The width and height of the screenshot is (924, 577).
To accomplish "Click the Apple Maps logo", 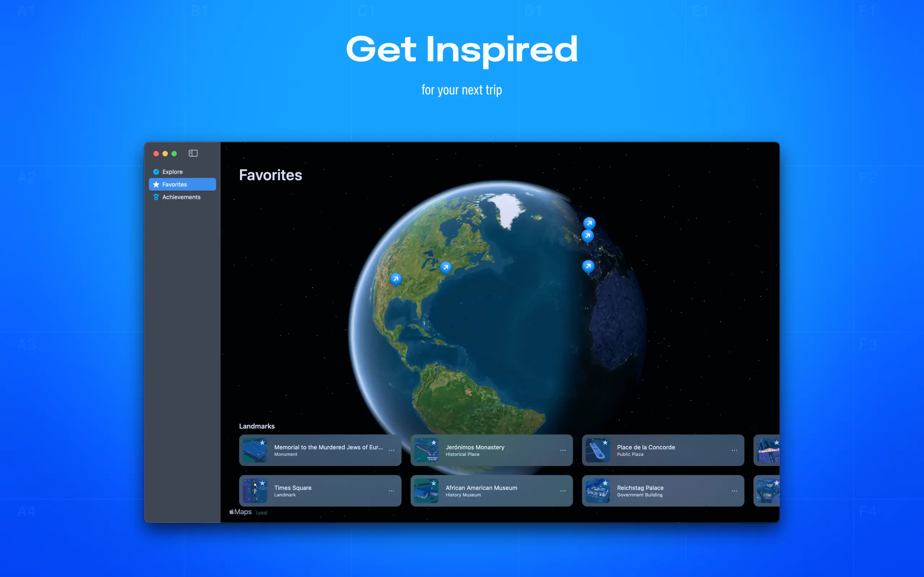I will [x=240, y=512].
